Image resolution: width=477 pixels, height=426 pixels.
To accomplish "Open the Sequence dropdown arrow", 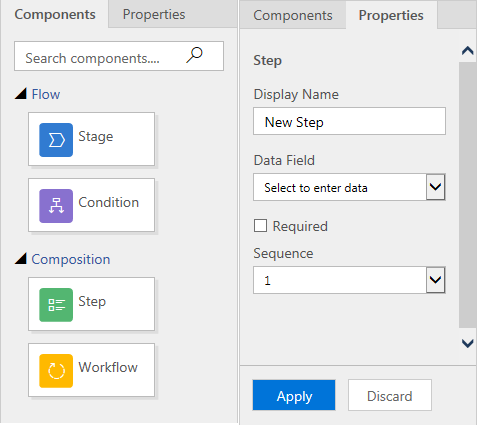I will (435, 280).
